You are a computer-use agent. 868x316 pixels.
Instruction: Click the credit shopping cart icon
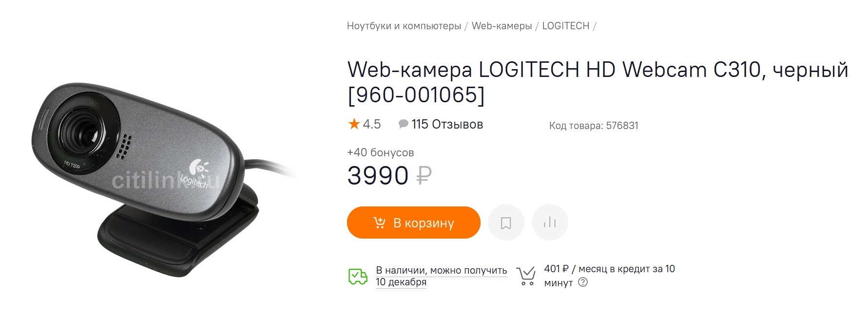(526, 276)
